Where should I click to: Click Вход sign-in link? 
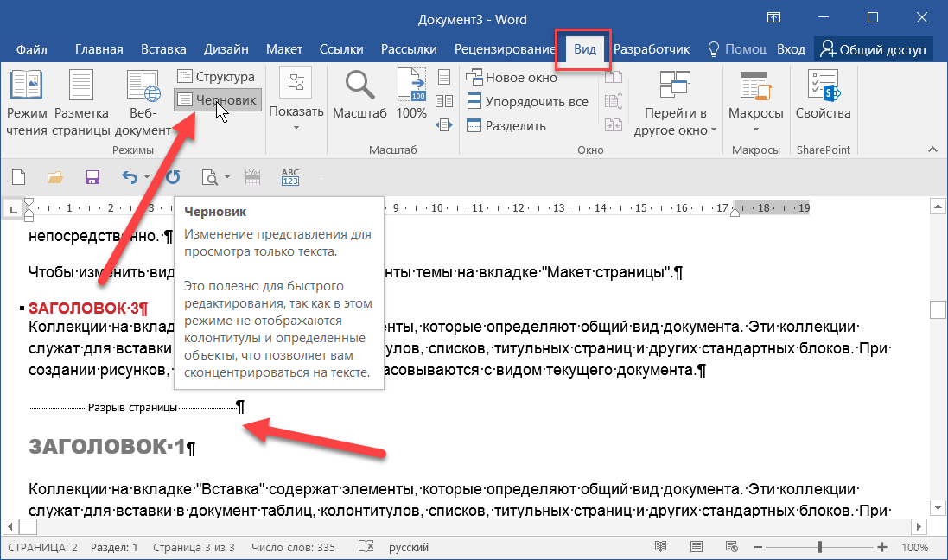click(791, 49)
